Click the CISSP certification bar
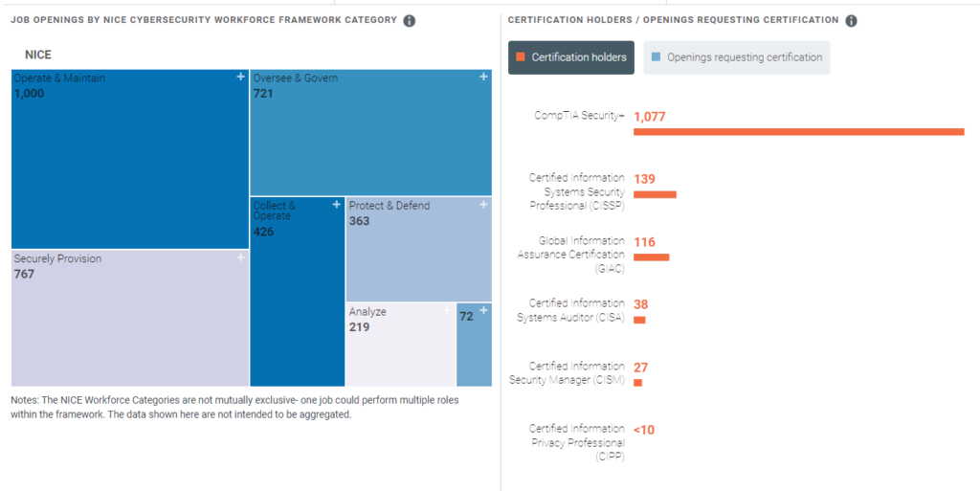Screen dimensions: 980x491 [655, 194]
